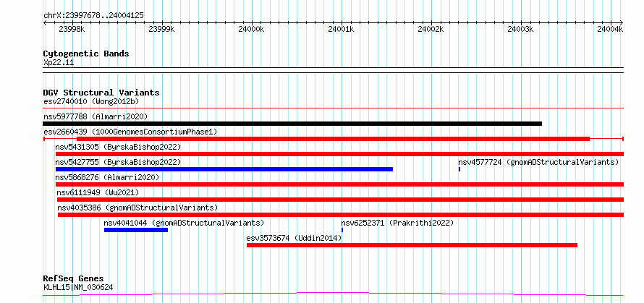Click nsv4577724 (gnomADStructuralVariants) label

click(538, 162)
